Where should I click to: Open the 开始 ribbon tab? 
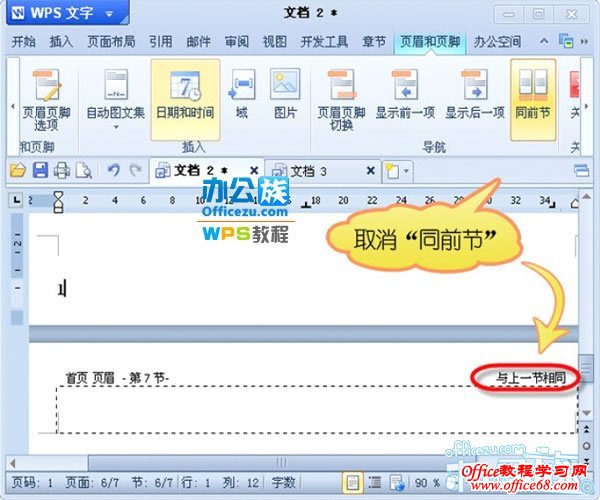pyautogui.click(x=24, y=41)
